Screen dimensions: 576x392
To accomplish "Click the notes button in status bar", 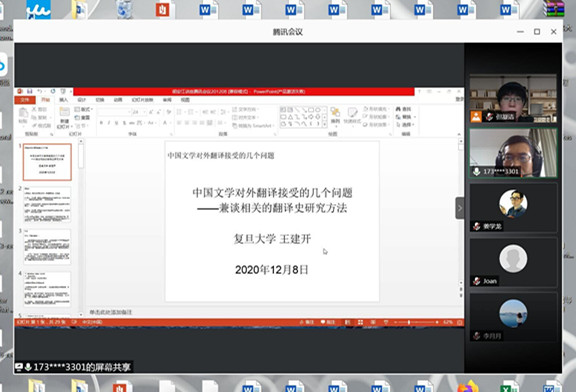I will [x=307, y=322].
